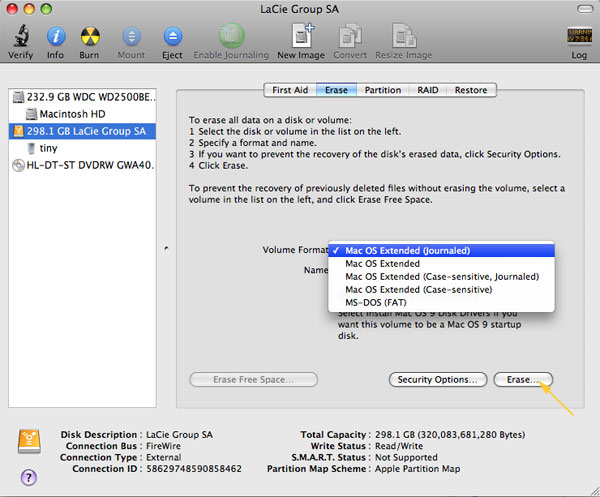Viewport: 600px width, 497px height.
Task: Select the Macintosh HD volume
Action: click(x=82, y=114)
